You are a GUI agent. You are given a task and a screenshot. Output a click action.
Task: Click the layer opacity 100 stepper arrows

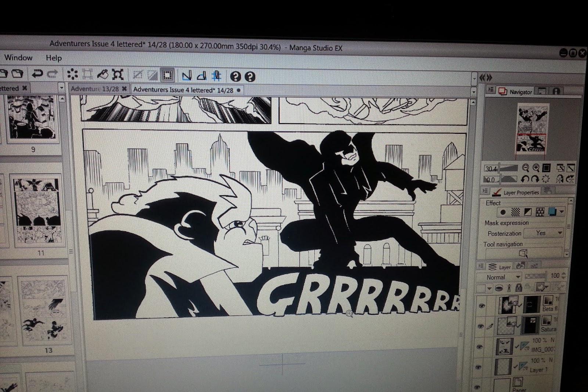pos(564,276)
